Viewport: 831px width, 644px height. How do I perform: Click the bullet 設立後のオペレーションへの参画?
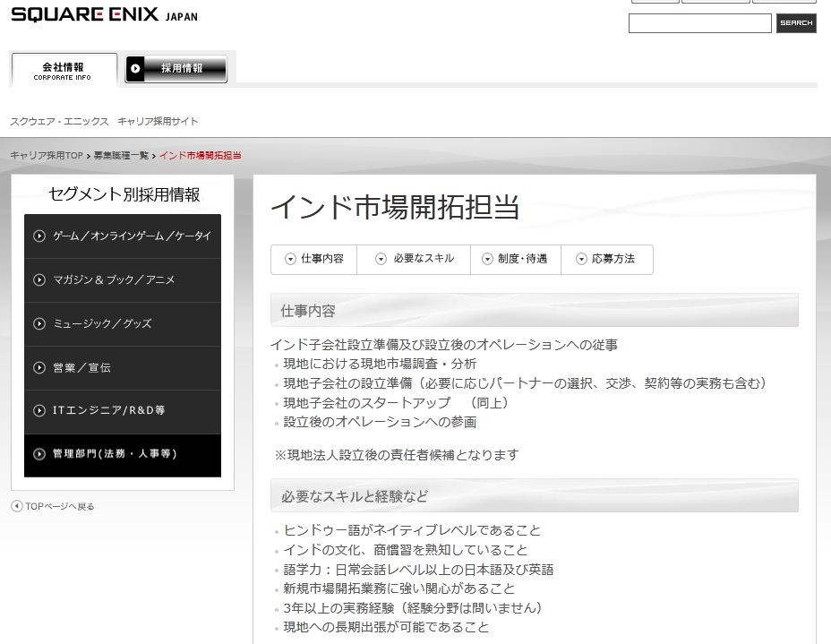pyautogui.click(x=380, y=423)
